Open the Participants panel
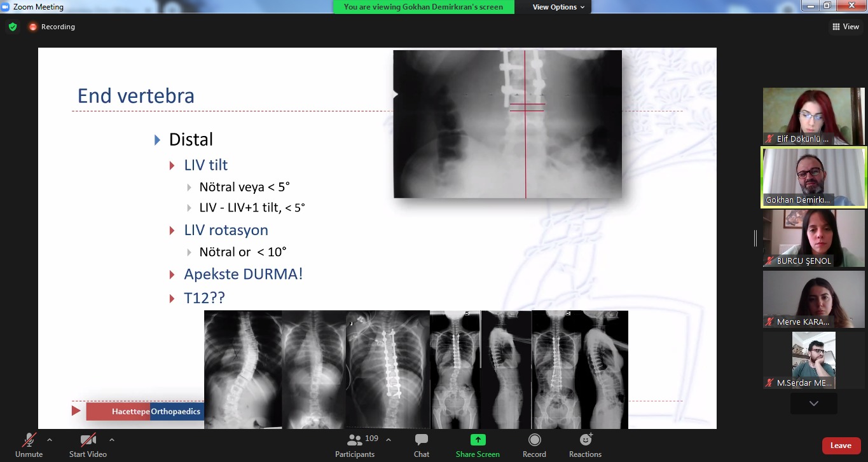The width and height of the screenshot is (868, 462). tap(355, 445)
